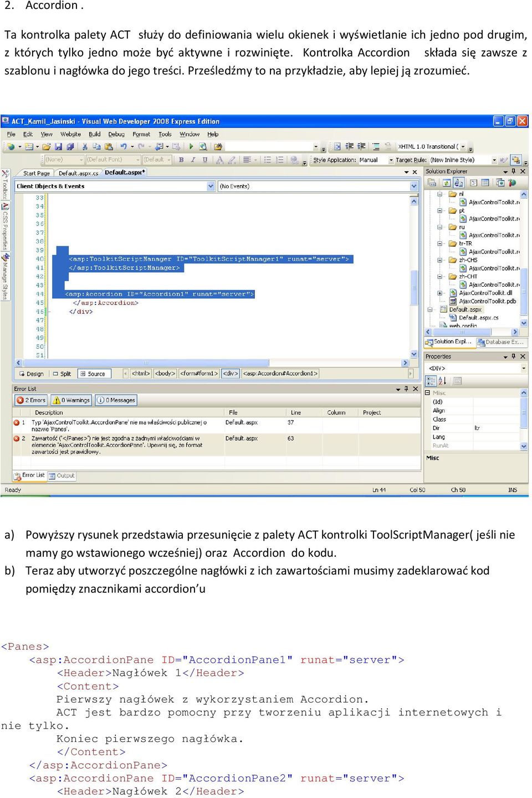Toggle the 0 Warnings filter
Viewport: 532px width, 798px height.
[71, 400]
